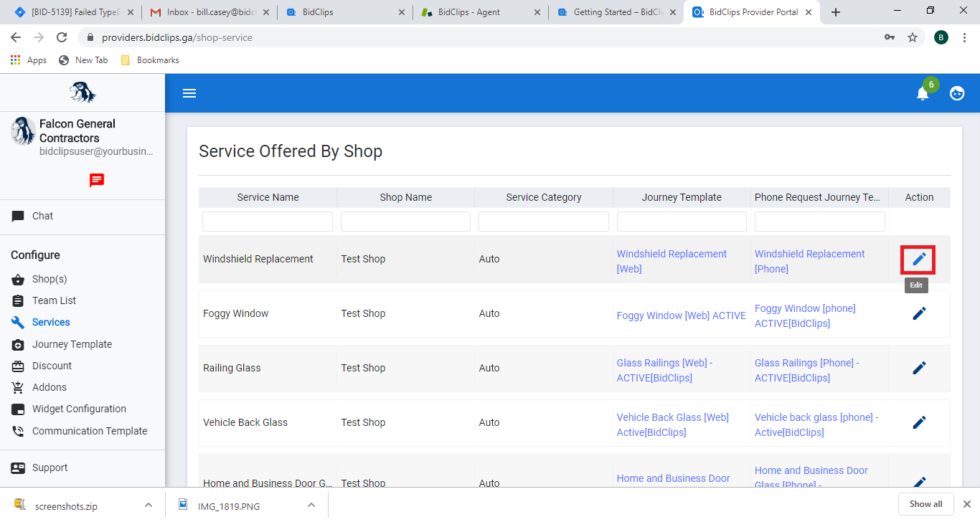Close the downloads bar
This screenshot has height=522, width=980.
click(966, 504)
